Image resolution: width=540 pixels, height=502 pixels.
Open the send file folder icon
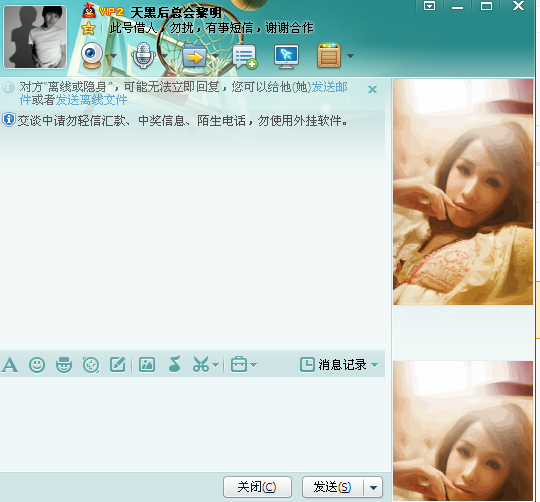pyautogui.click(x=195, y=56)
